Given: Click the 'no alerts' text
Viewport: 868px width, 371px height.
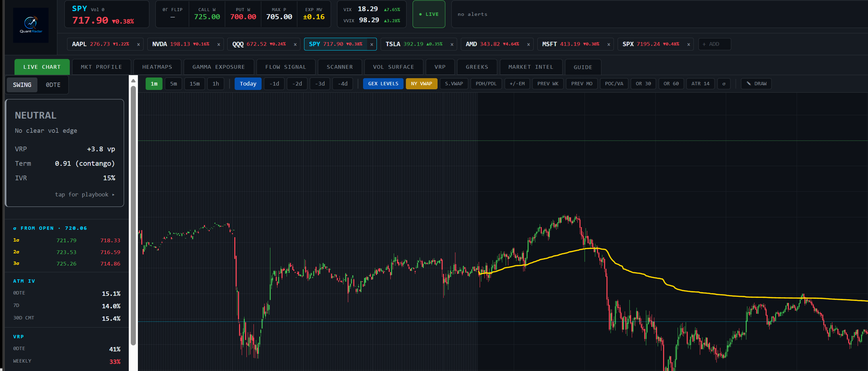Looking at the screenshot, I should [472, 14].
